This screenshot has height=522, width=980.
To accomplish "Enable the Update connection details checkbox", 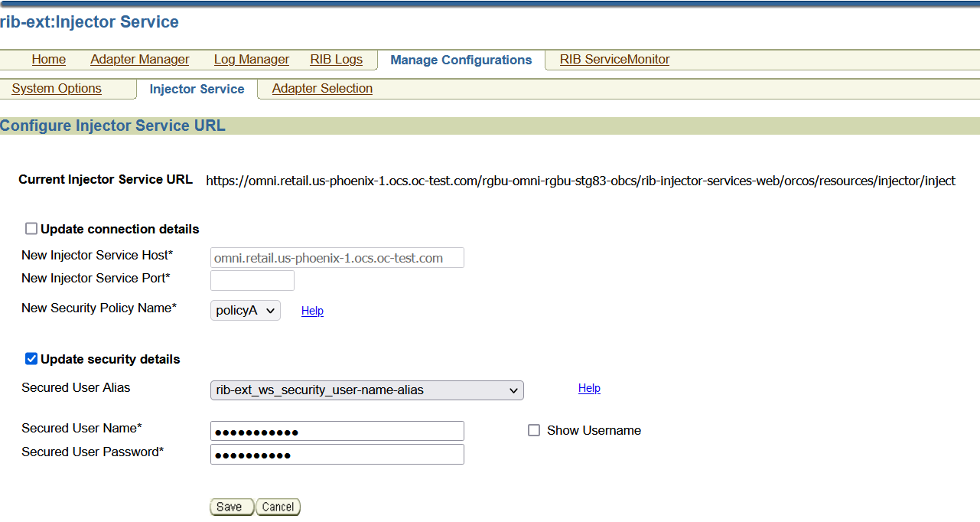I will point(31,227).
